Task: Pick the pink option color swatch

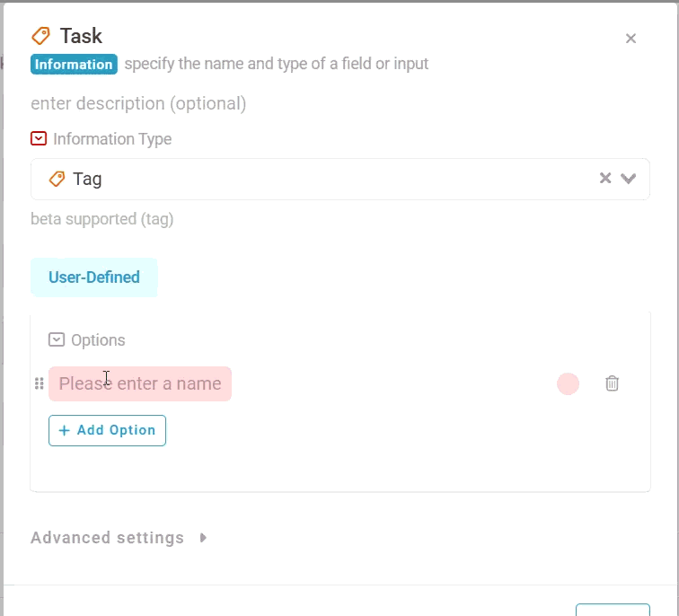Action: 568,384
